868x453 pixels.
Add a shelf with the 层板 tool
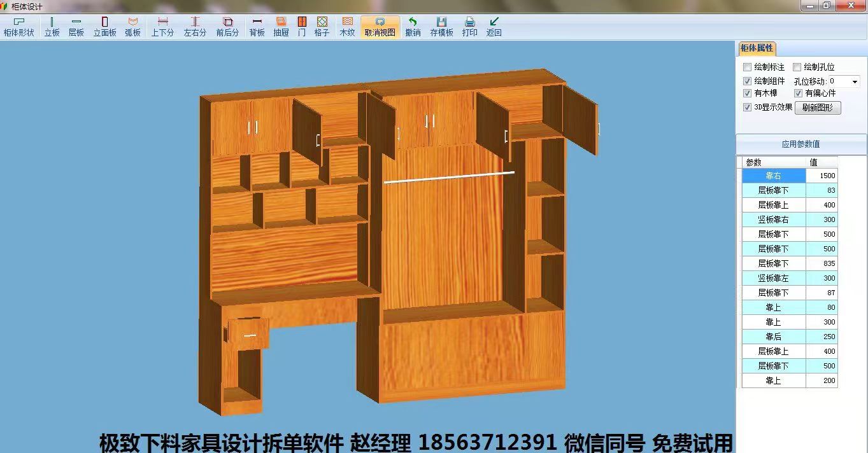[76, 27]
